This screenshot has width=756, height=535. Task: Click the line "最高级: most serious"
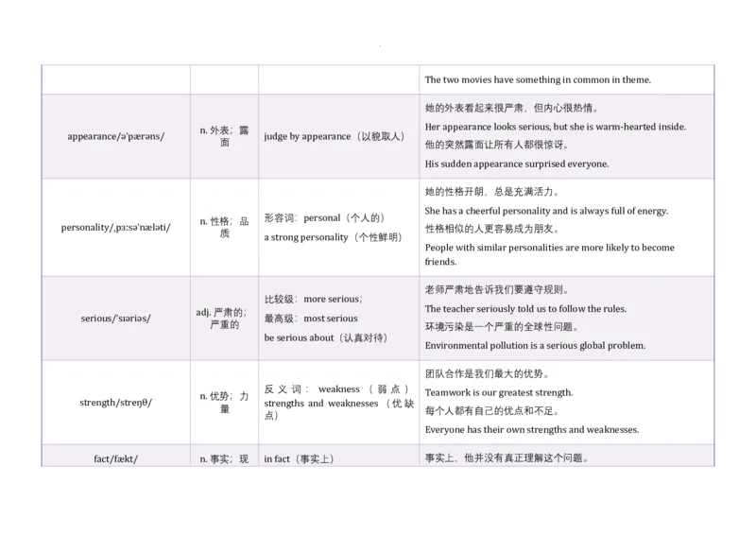[x=311, y=319]
